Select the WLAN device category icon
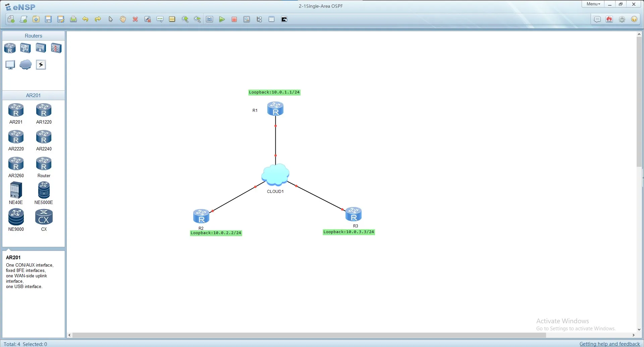The height and width of the screenshot is (347, 644). (x=41, y=48)
